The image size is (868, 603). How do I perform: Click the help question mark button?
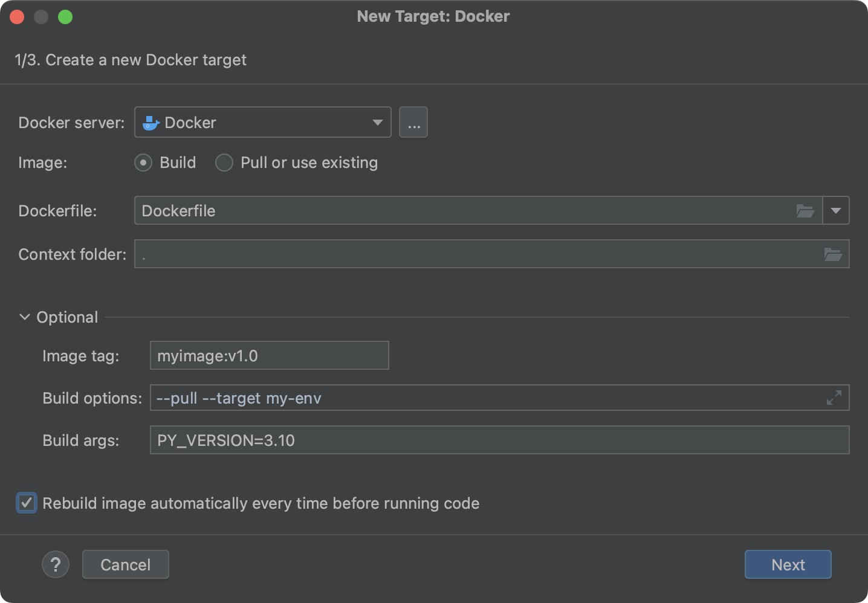click(56, 565)
